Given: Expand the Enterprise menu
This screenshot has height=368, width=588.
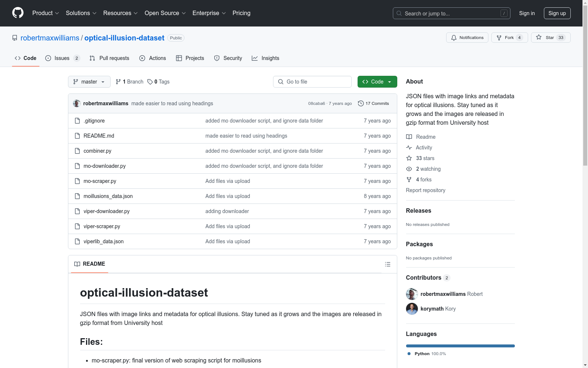Looking at the screenshot, I should [x=209, y=13].
